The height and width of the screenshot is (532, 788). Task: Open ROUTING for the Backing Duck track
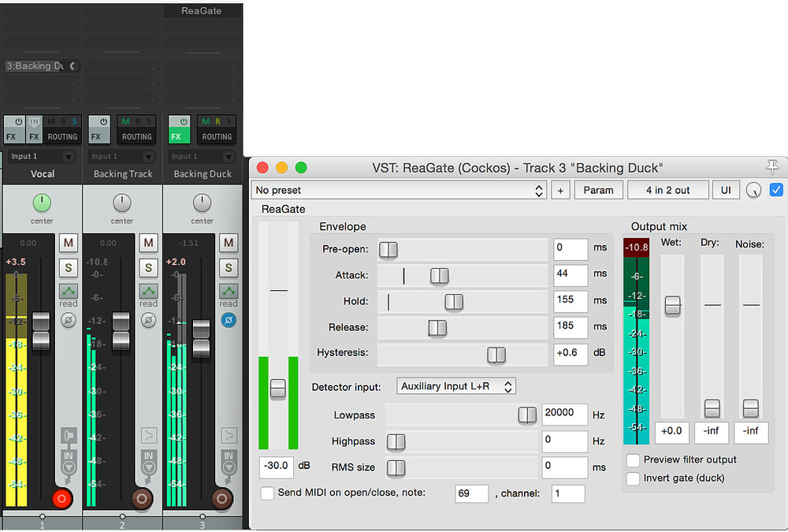217,136
